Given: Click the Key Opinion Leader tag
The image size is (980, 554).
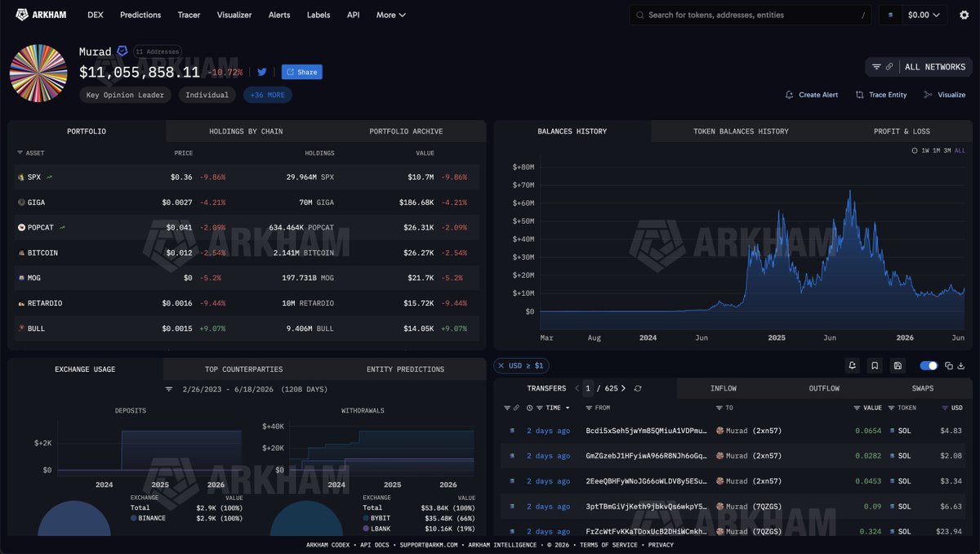Looking at the screenshot, I should click(x=126, y=95).
